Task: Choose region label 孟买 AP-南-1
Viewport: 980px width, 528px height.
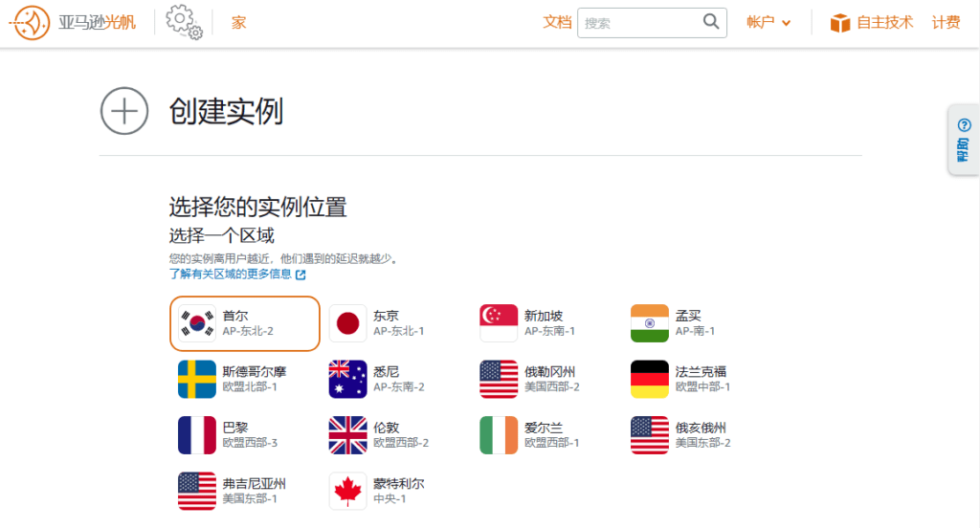Action: [x=695, y=323]
